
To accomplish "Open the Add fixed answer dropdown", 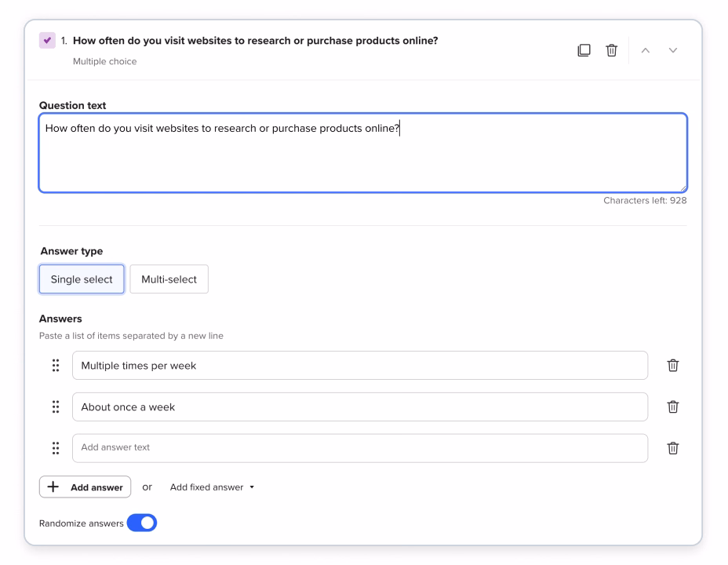I will pos(213,487).
